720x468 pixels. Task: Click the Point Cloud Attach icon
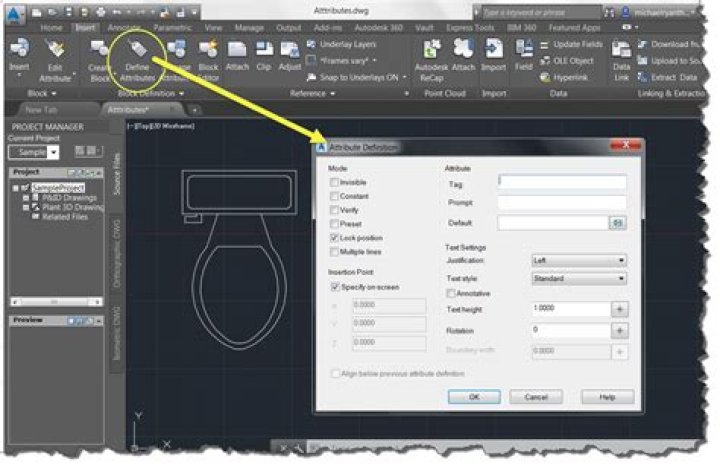tap(463, 49)
